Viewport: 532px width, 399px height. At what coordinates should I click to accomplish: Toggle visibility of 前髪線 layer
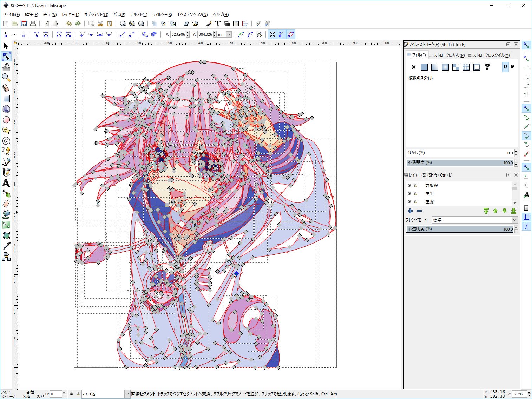(409, 186)
